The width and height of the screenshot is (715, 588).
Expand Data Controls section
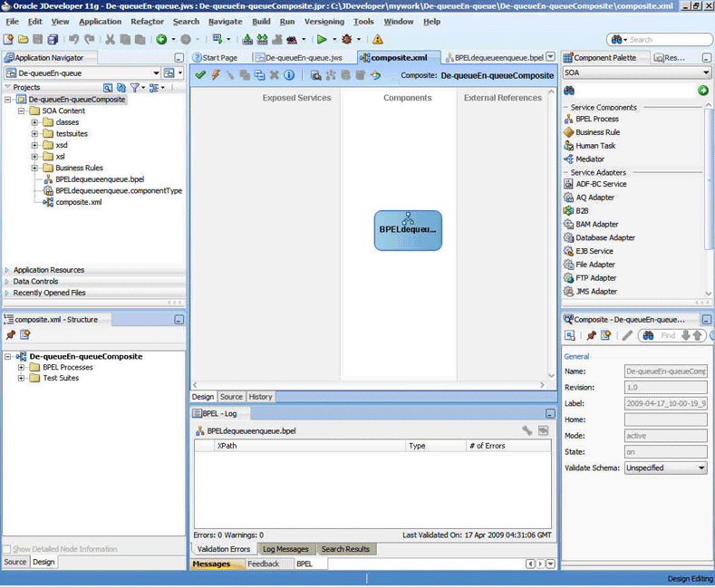click(7, 281)
